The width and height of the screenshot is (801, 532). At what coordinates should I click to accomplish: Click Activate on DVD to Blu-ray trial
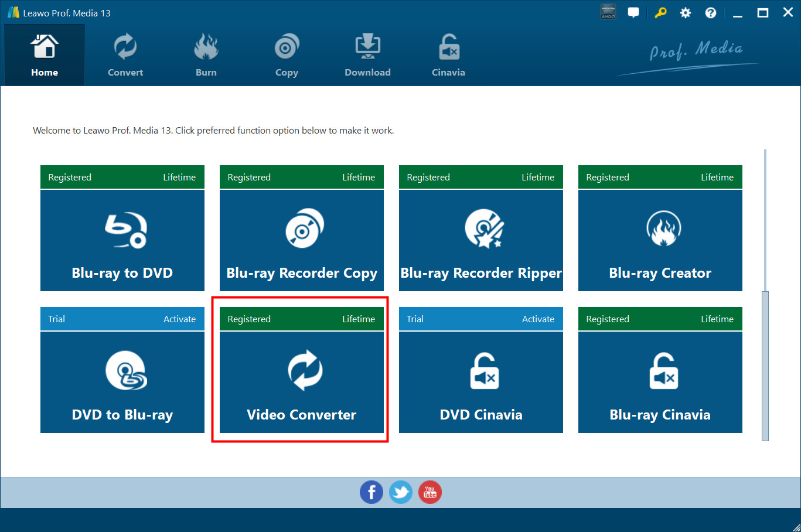[x=179, y=319]
